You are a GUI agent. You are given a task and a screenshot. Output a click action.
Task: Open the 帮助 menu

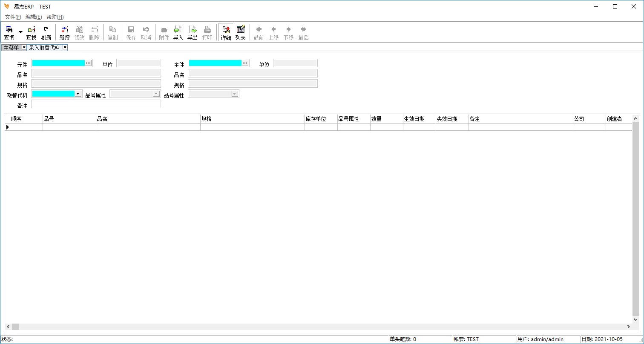[x=55, y=17]
